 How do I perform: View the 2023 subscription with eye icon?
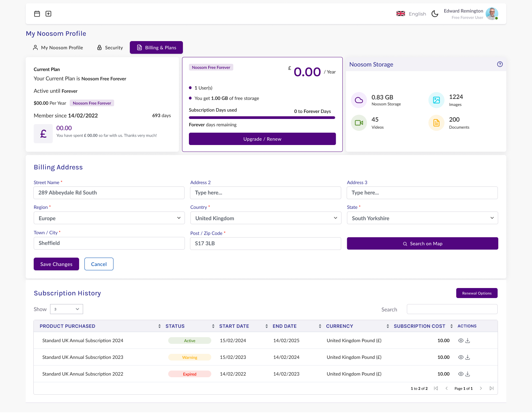461,357
